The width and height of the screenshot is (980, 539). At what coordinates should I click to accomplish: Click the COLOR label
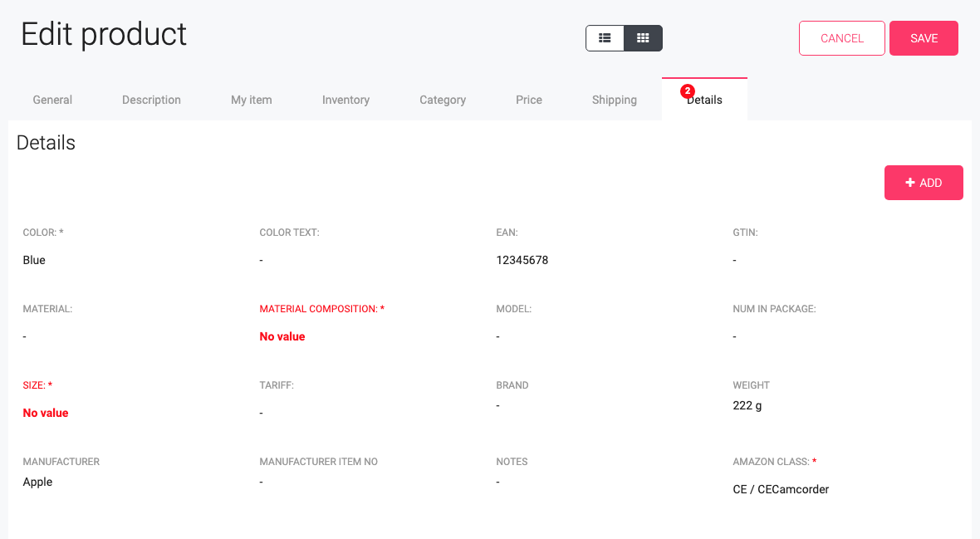(x=43, y=233)
